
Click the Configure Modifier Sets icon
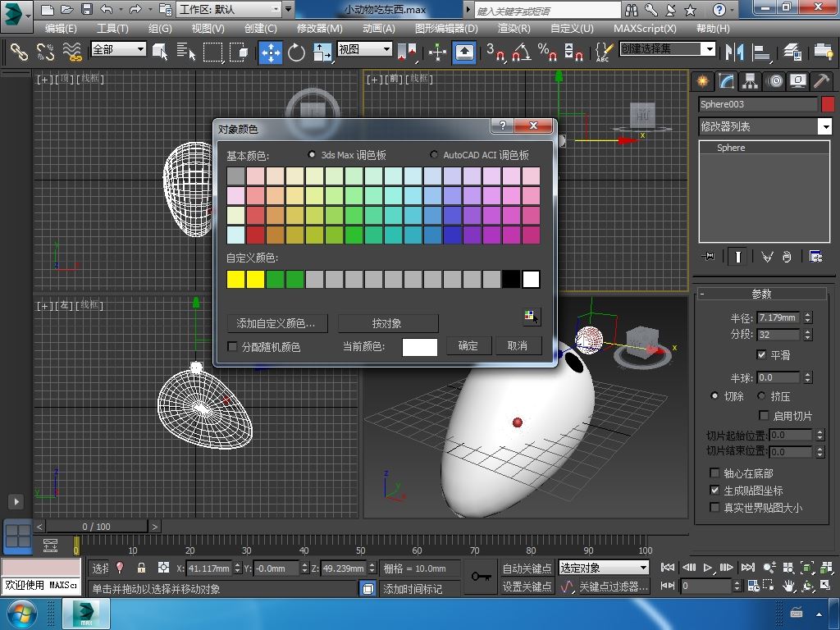[816, 257]
